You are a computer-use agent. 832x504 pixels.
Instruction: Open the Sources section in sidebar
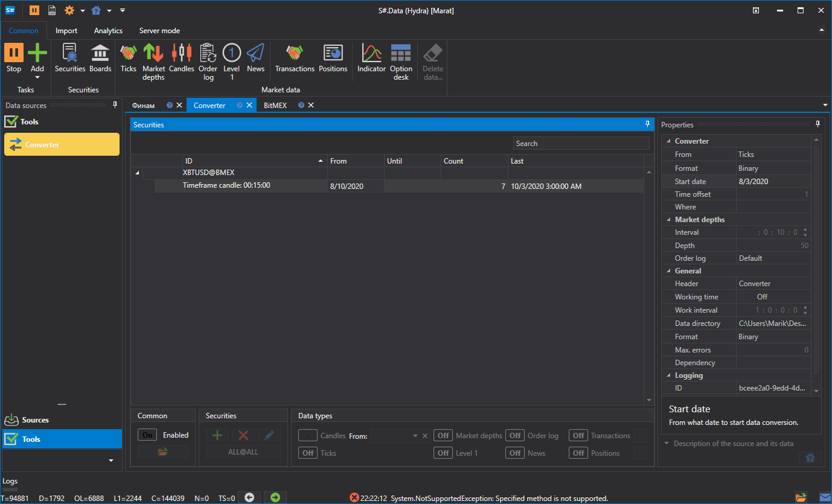pyautogui.click(x=62, y=420)
